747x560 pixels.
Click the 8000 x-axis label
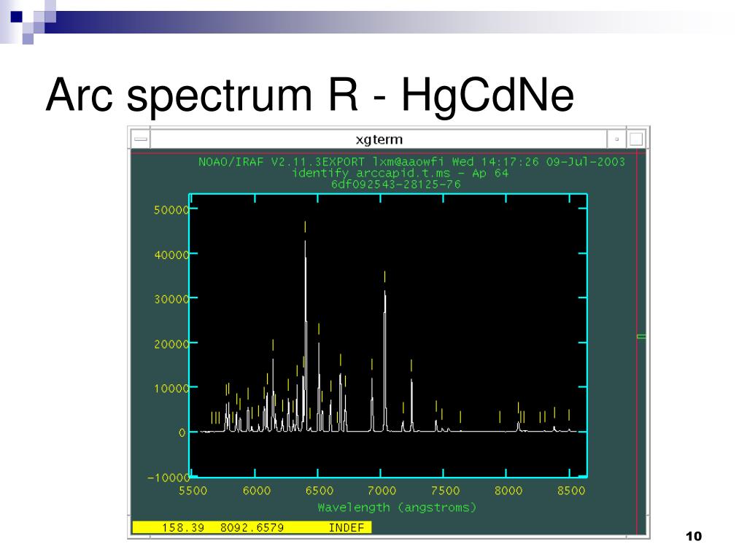click(x=508, y=491)
